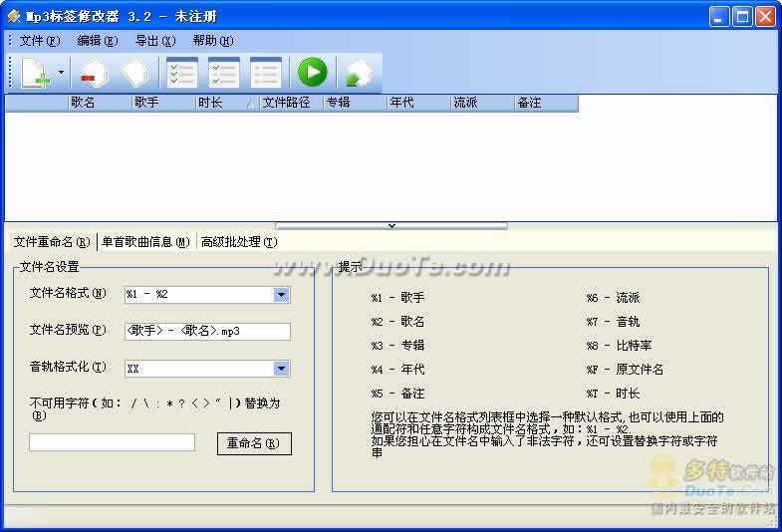Viewport: 782px width, 532px height.
Task: Sort by the 时长 column header
Action: click(227, 103)
